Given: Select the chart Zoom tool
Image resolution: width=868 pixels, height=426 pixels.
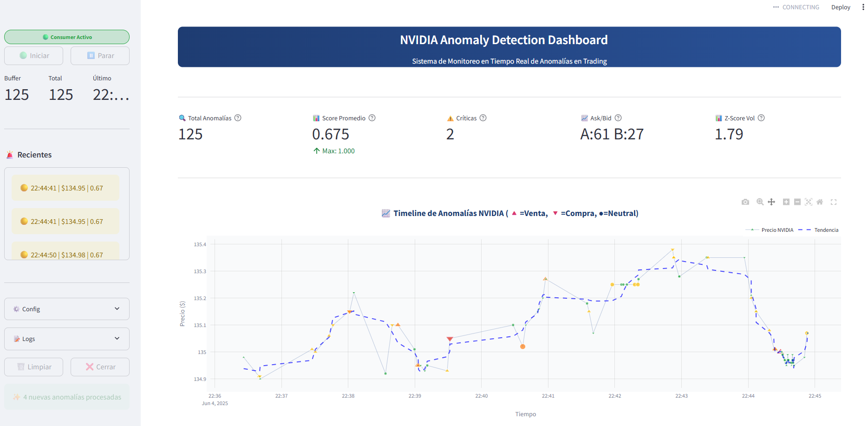Looking at the screenshot, I should (x=760, y=202).
